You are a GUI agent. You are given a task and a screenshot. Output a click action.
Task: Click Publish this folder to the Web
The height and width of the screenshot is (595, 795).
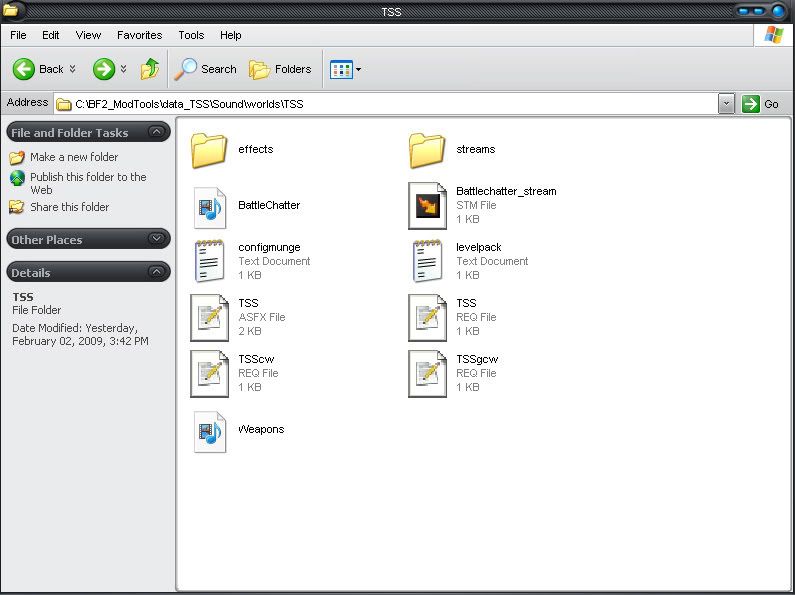pyautogui.click(x=88, y=183)
